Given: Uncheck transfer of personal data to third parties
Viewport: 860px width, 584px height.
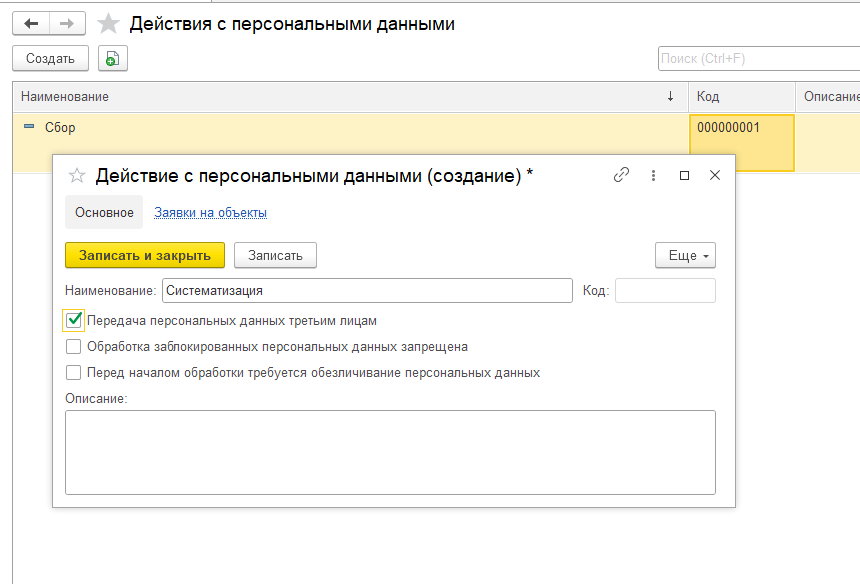Looking at the screenshot, I should click(x=73, y=321).
